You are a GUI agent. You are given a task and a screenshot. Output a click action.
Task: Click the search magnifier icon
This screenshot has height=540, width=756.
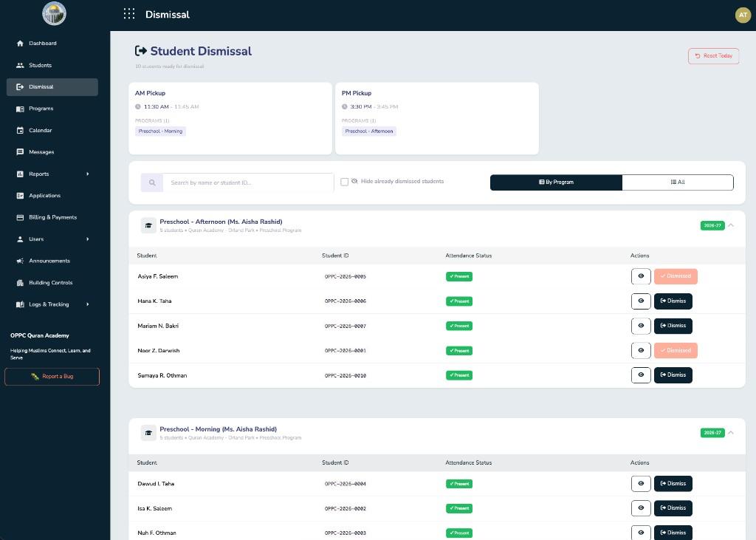[x=152, y=182]
